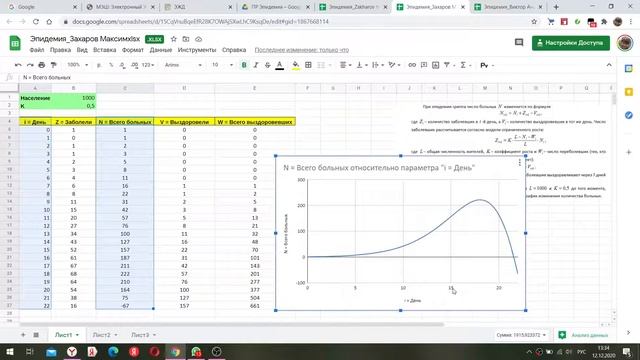
Task: Open the text wrapping dropdown
Action: point(378,65)
